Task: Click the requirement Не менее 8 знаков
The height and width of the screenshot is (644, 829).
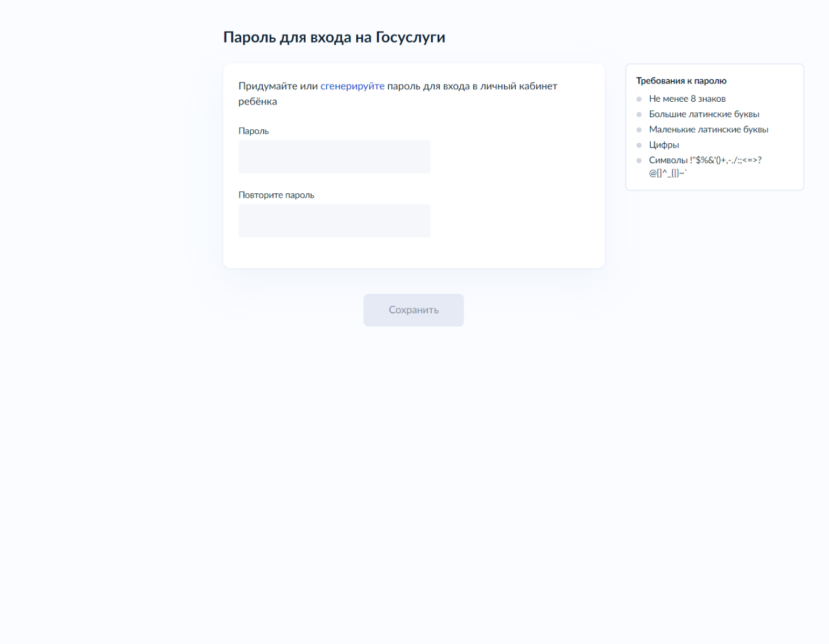Action: click(x=687, y=99)
